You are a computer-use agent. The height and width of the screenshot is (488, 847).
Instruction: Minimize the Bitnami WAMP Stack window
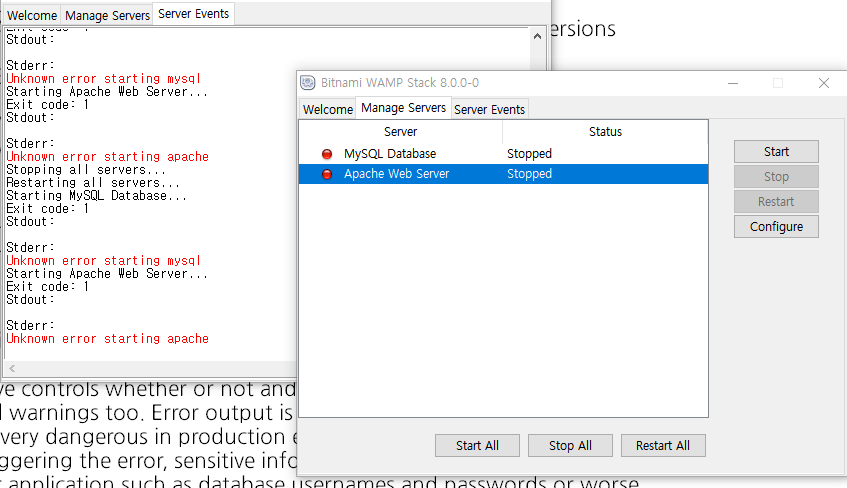tap(733, 83)
